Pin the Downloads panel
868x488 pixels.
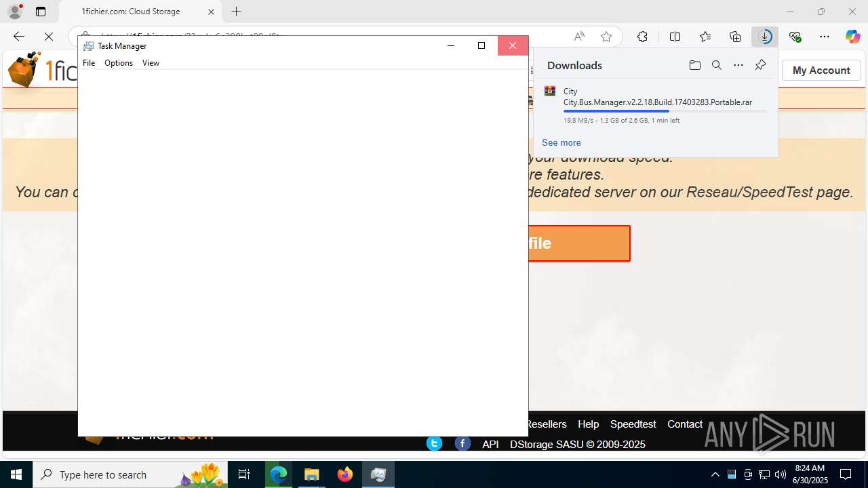(760, 65)
